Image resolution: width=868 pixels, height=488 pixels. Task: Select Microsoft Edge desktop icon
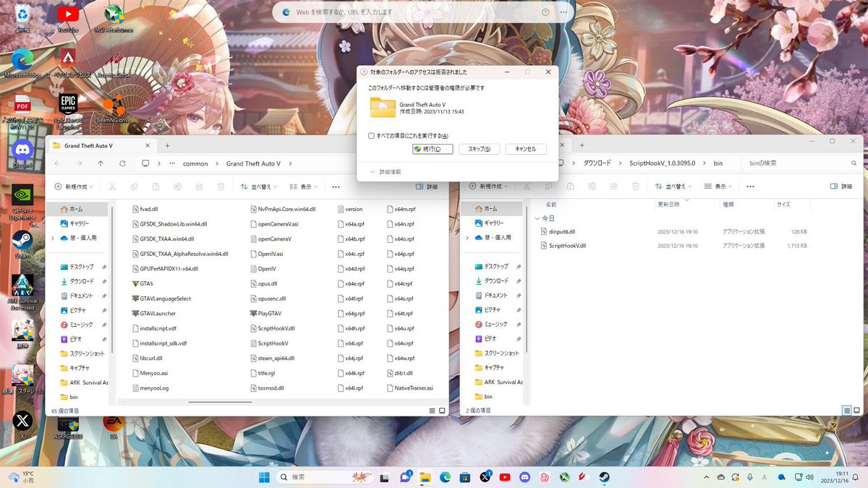coord(22,62)
